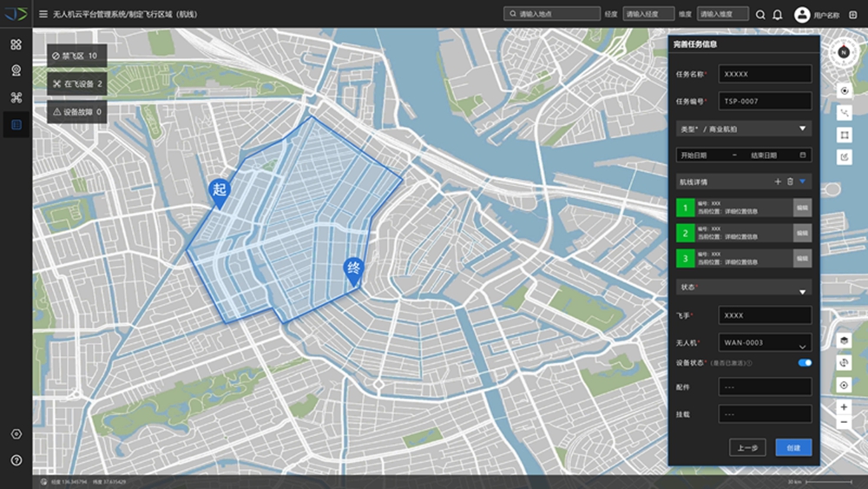Open the drone icon in left sidebar
Screen dimensions: 868x489
[16, 98]
